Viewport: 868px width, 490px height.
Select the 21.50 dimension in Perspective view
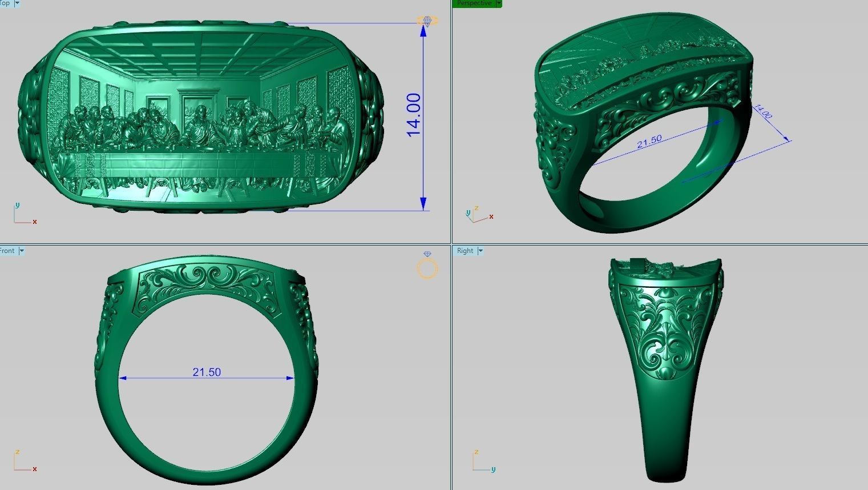pyautogui.click(x=649, y=141)
